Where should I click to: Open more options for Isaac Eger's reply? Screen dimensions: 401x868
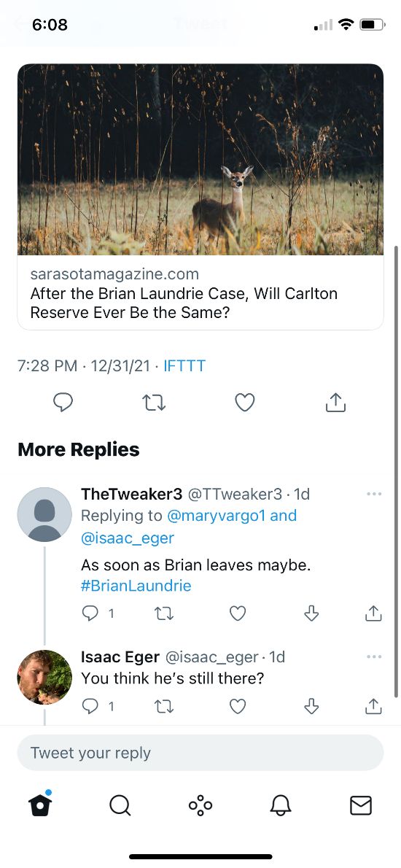[x=374, y=656]
